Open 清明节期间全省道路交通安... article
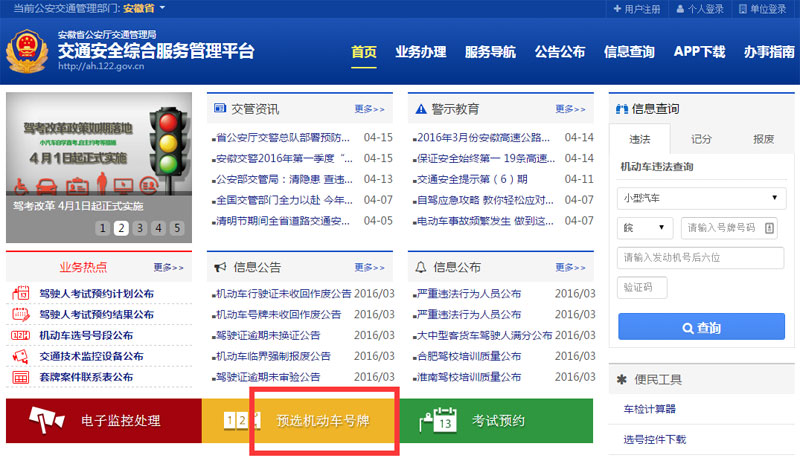 (283, 221)
